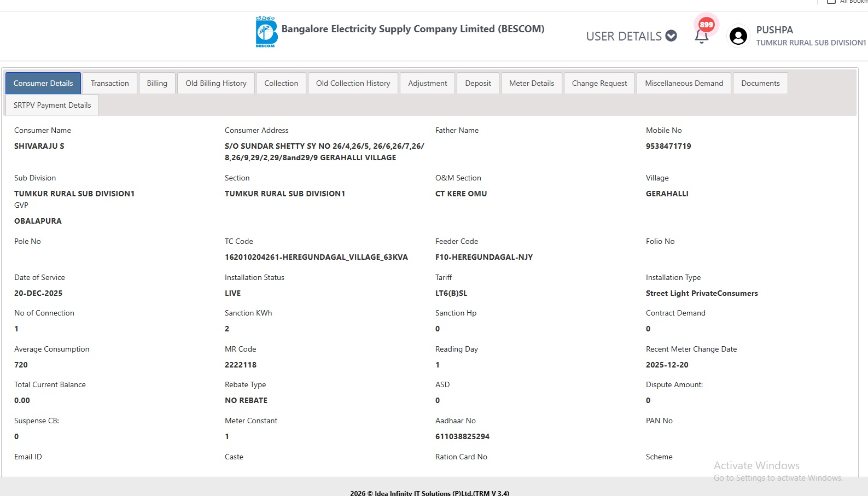Screen dimensions: 868x496
Task: Click the footer Idea Infinity IT Solutions text
Action: (x=429, y=493)
